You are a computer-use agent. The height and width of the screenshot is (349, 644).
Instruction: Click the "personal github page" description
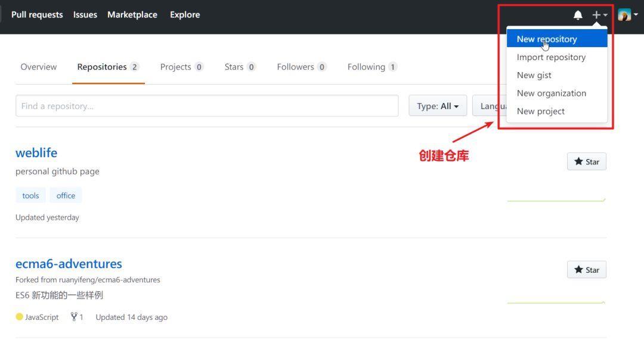[57, 172]
